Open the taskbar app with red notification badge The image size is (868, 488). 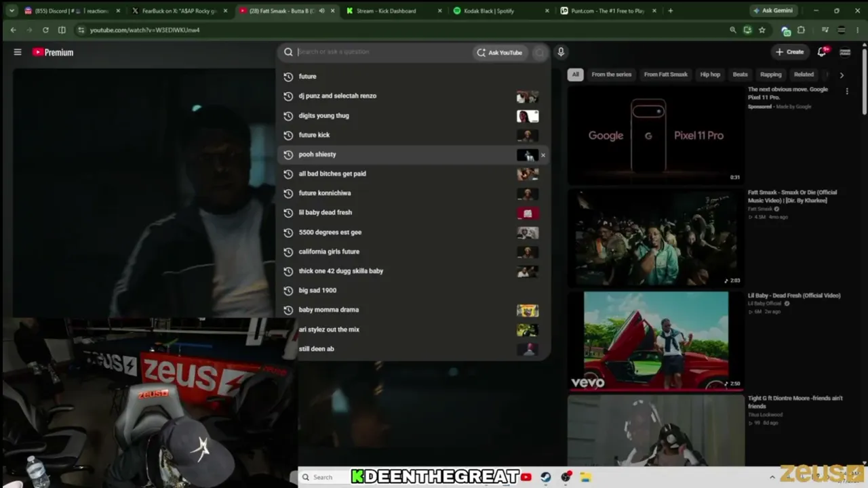[566, 477]
